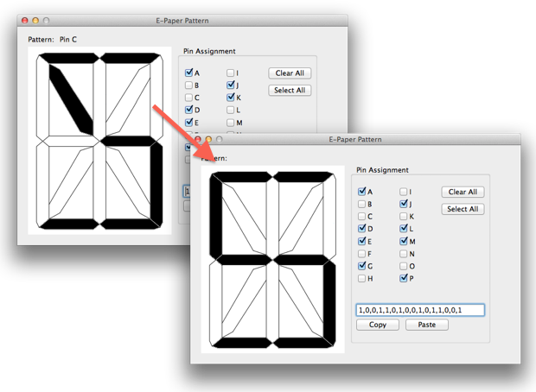Click the front window title bar
536x392 pixels.
click(355, 139)
